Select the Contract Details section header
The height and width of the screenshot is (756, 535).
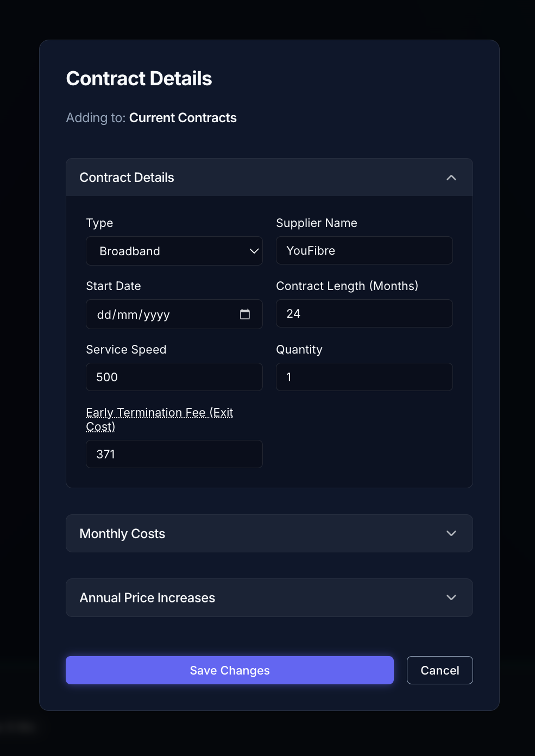click(127, 178)
